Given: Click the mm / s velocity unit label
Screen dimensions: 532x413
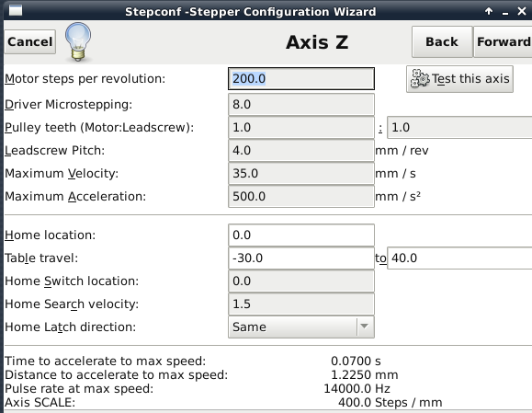Looking at the screenshot, I should click(x=396, y=173).
